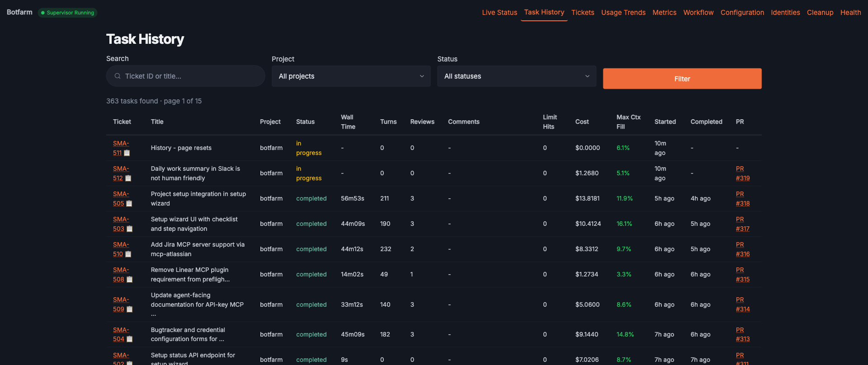Image resolution: width=868 pixels, height=365 pixels.
Task: Click the Wall Time column header
Action: [x=348, y=122]
